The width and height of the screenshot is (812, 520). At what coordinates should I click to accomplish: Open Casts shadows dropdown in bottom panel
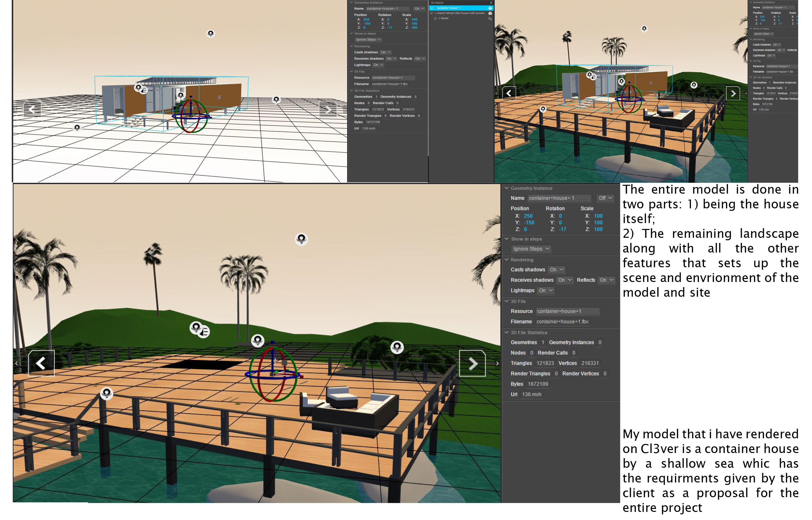pyautogui.click(x=556, y=269)
